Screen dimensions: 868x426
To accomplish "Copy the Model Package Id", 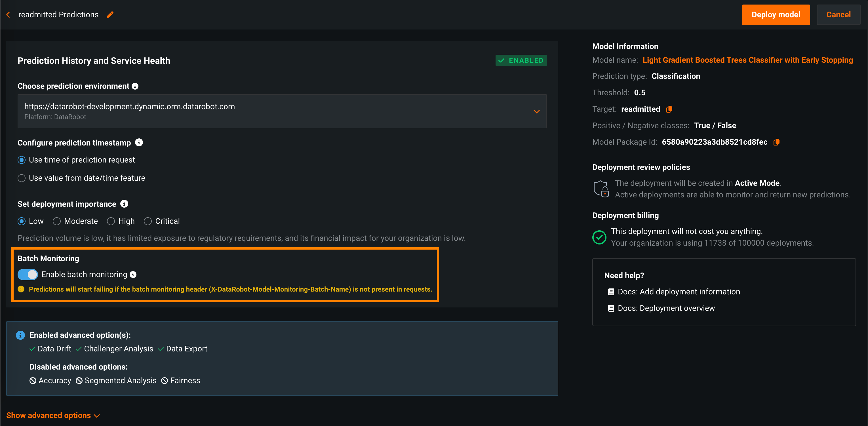I will 776,142.
